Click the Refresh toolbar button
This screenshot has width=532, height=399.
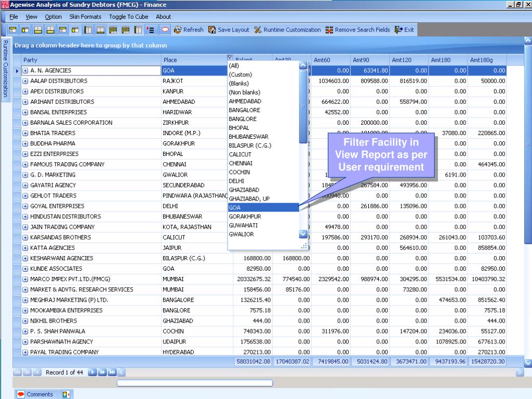click(x=189, y=30)
